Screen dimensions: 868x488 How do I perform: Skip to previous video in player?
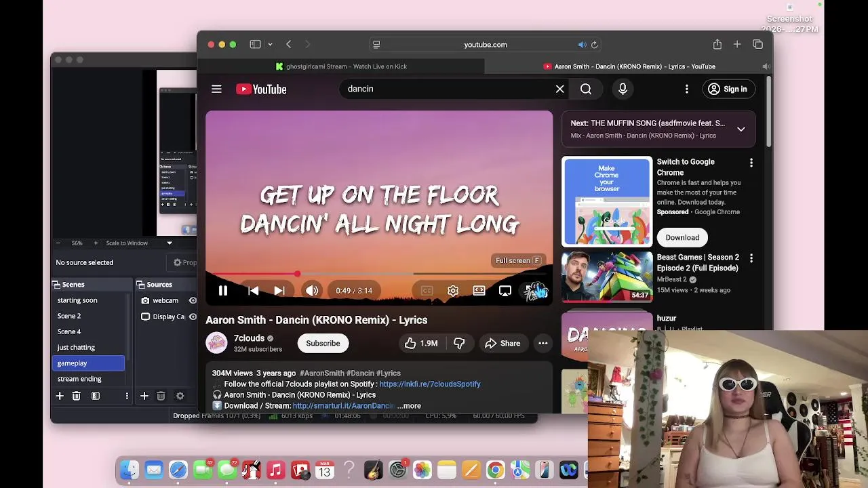[253, 291]
